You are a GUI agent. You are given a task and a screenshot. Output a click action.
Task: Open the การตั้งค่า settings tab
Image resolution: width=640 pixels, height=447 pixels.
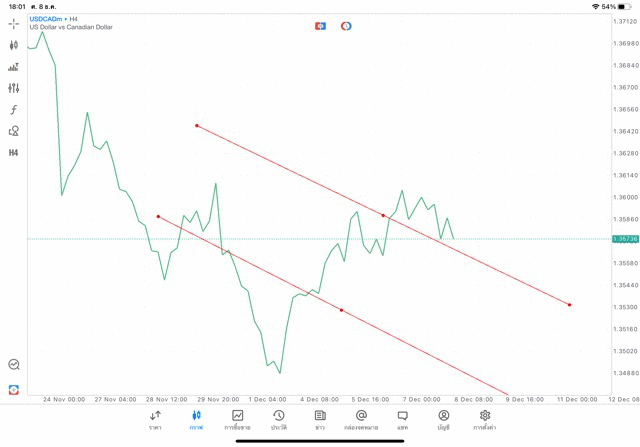[x=485, y=420]
